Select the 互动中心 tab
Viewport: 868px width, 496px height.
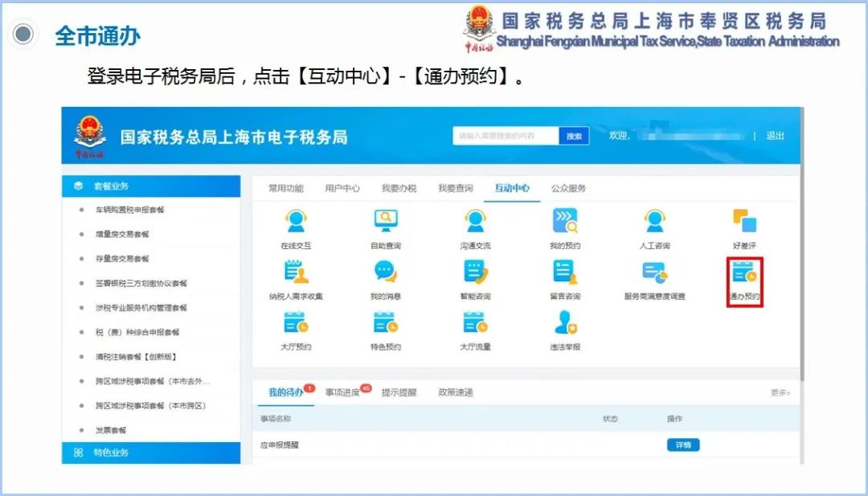[x=511, y=188]
